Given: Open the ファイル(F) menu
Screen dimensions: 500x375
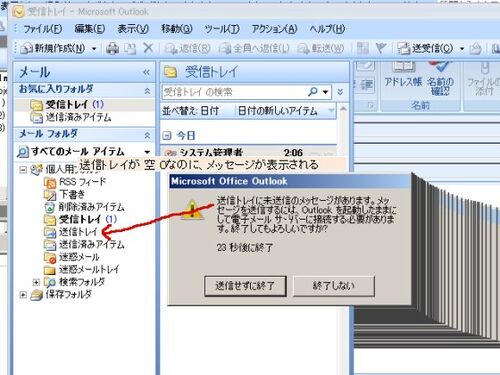Looking at the screenshot, I should 42,29.
